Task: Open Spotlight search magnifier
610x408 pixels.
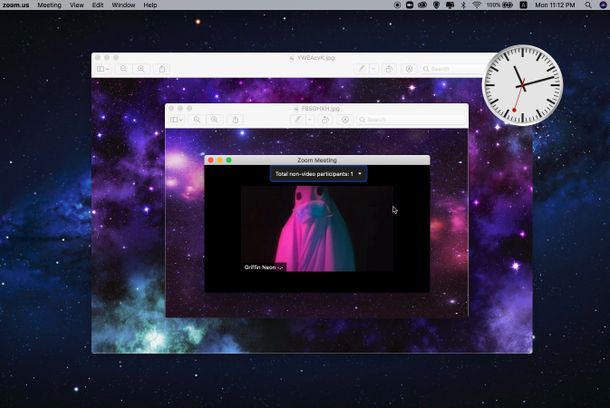Action: (x=588, y=5)
